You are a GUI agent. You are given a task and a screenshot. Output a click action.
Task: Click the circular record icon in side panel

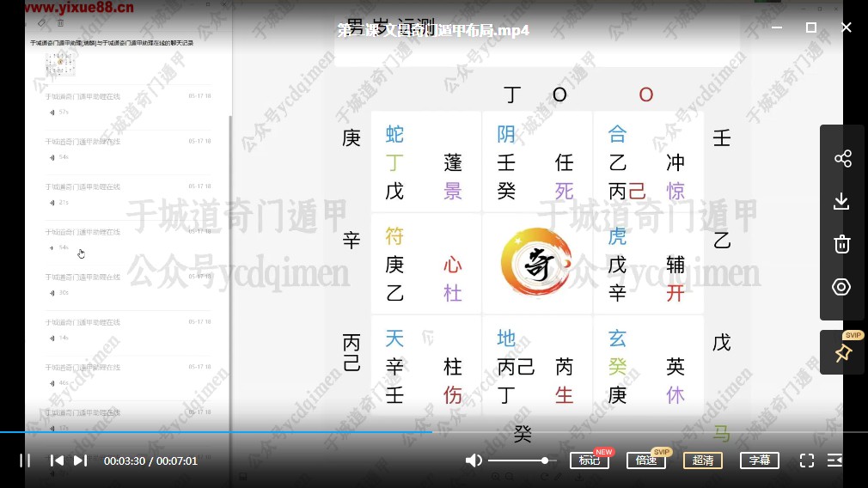[841, 287]
